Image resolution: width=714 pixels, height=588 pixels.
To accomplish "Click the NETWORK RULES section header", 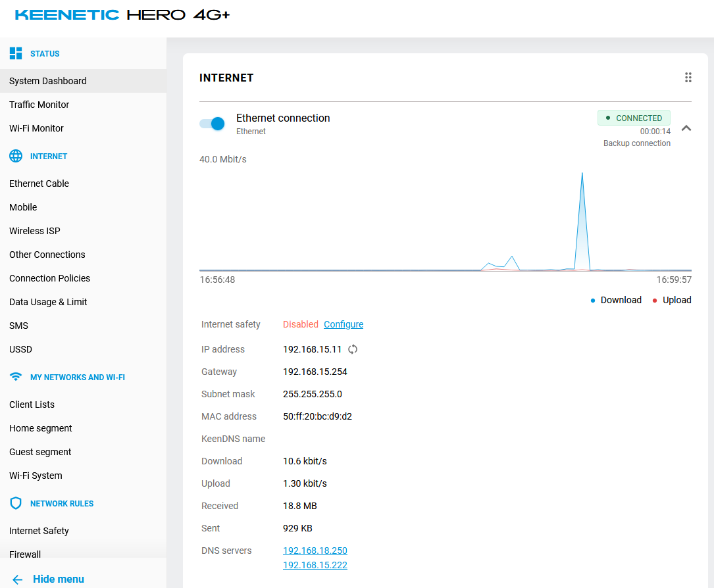I will coord(62,503).
